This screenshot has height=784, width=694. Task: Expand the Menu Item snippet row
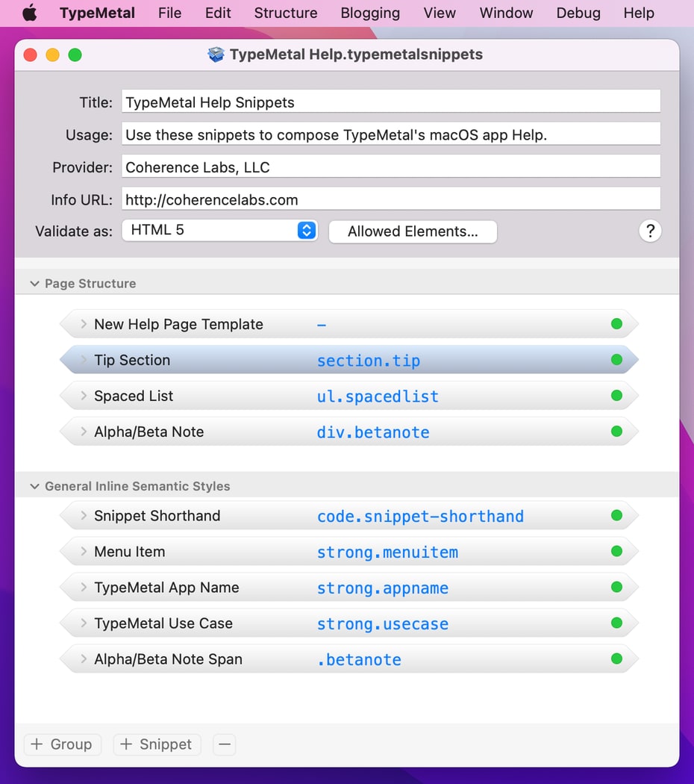(x=84, y=552)
